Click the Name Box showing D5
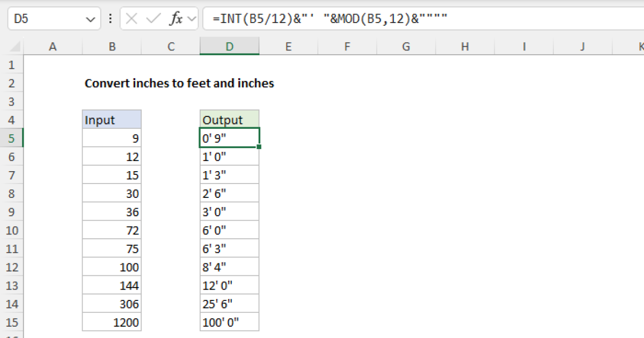This screenshot has width=644, height=338. coord(54,19)
